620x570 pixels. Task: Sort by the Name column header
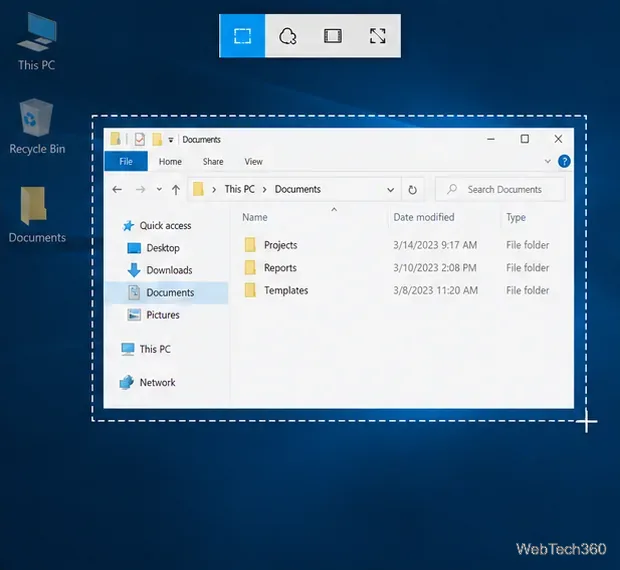255,217
